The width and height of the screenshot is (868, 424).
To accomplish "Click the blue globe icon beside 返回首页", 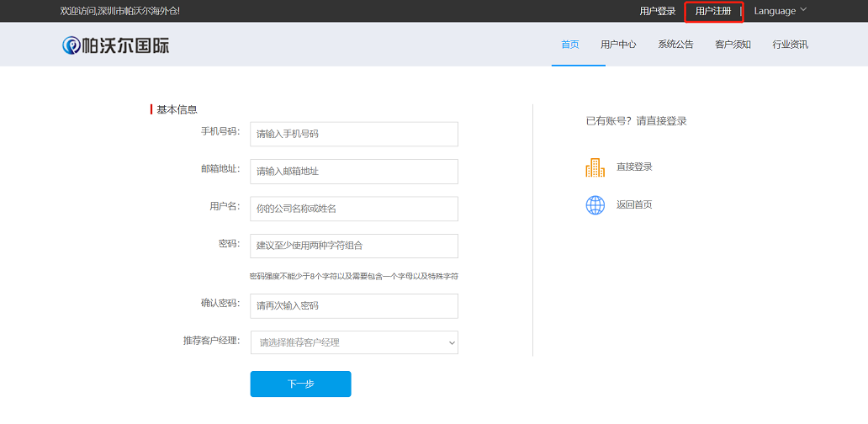I will click(x=595, y=204).
